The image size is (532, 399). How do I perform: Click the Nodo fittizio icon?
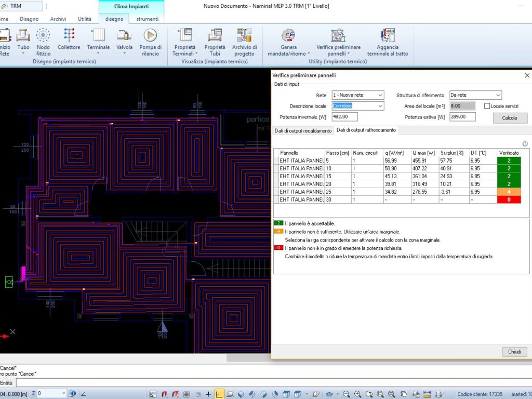(x=43, y=39)
